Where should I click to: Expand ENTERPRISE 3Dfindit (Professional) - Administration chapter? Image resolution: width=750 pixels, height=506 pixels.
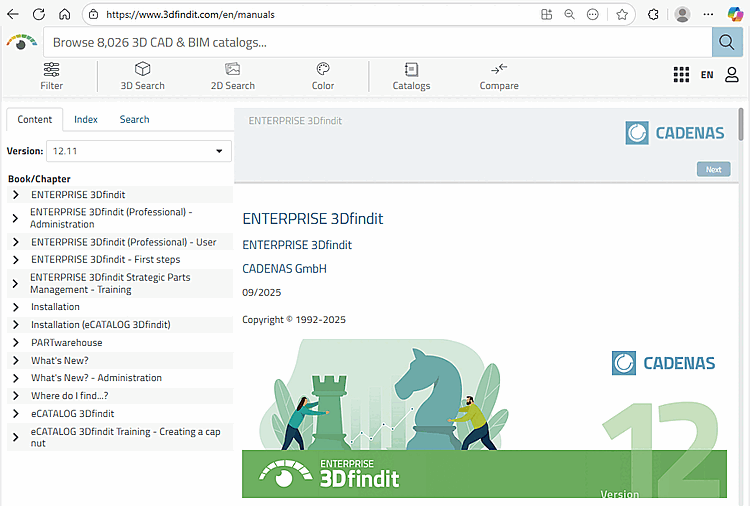(15, 218)
